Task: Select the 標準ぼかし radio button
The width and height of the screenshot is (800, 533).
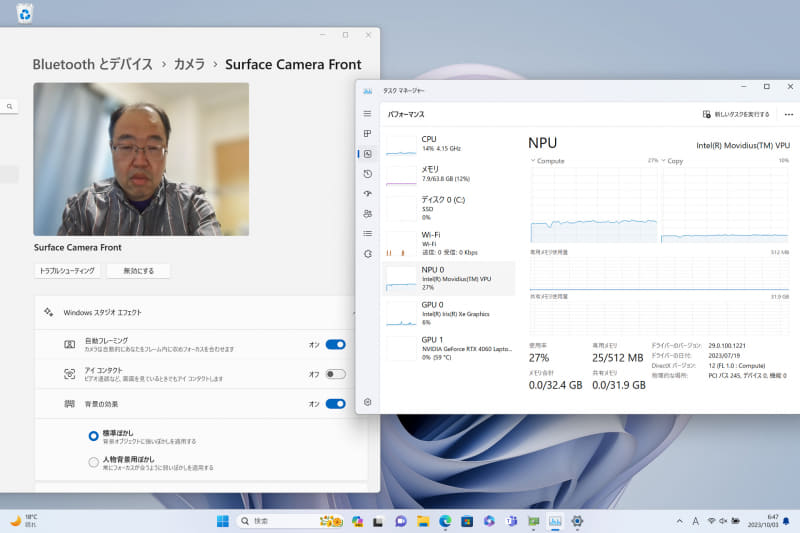Action: pyautogui.click(x=93, y=436)
